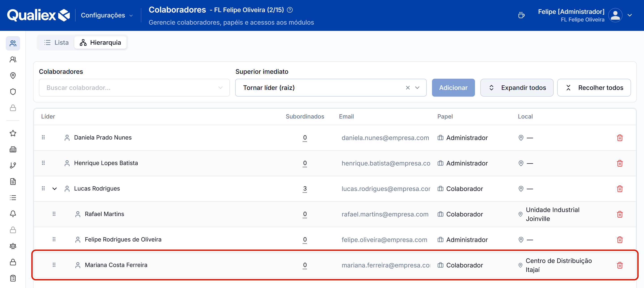Open the user account menu chevron
This screenshot has height=288, width=644.
pos(630,15)
